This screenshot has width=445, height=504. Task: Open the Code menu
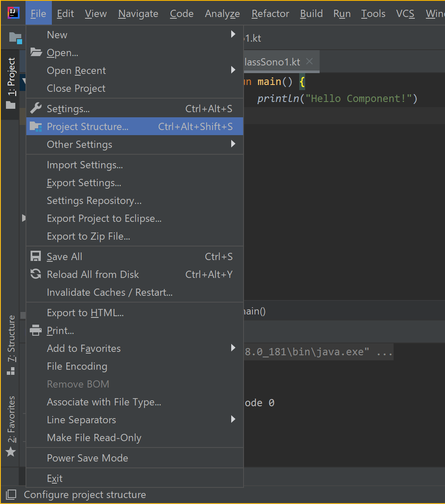(181, 14)
